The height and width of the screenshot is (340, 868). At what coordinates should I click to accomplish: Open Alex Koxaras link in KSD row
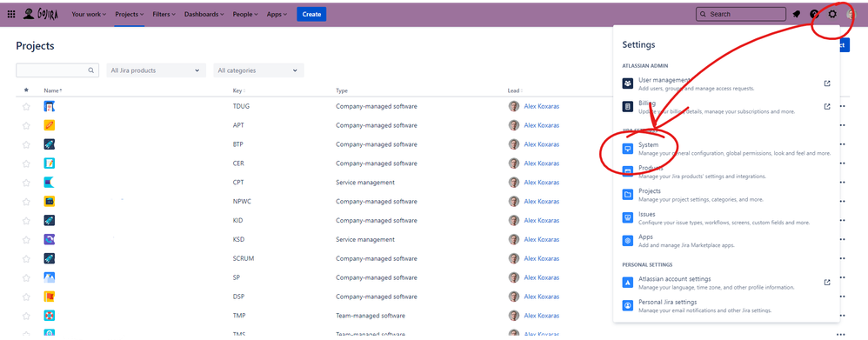541,239
